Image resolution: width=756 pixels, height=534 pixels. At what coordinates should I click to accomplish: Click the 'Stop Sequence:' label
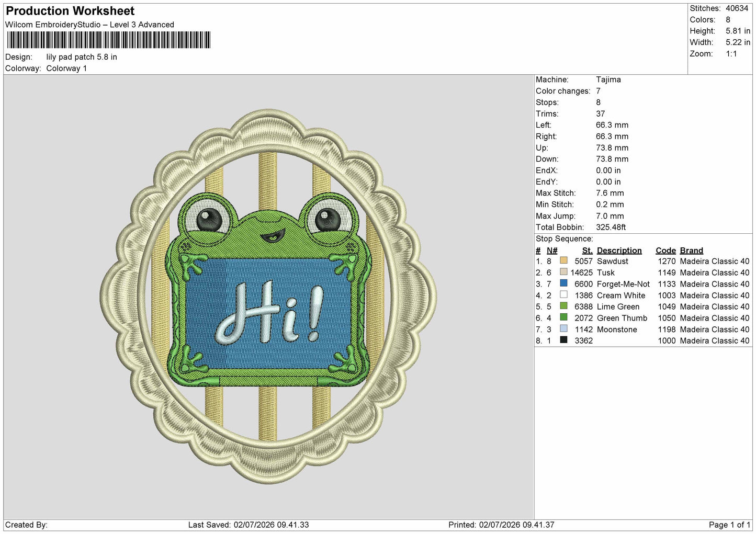[565, 239]
